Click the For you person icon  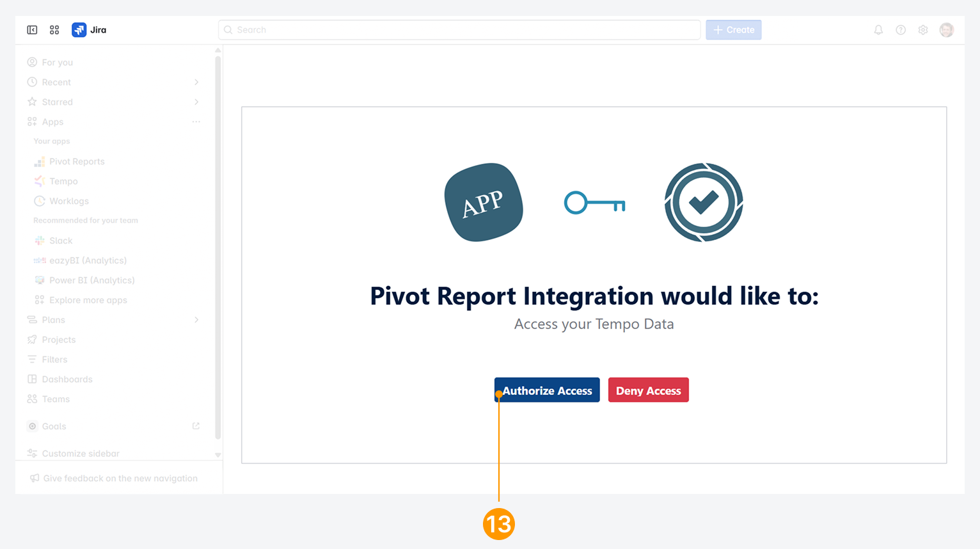(32, 62)
